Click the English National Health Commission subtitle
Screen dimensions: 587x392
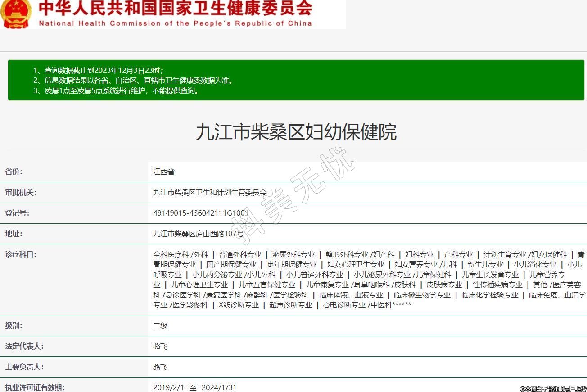click(175, 23)
